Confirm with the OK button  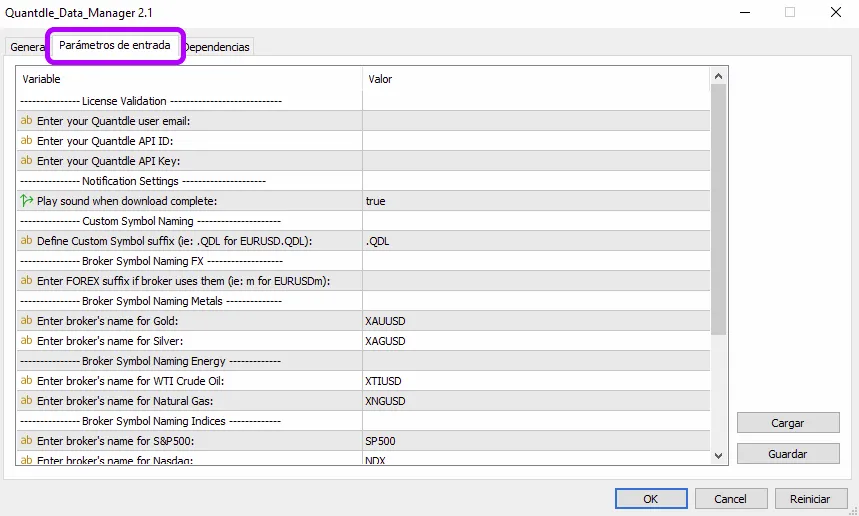click(651, 498)
